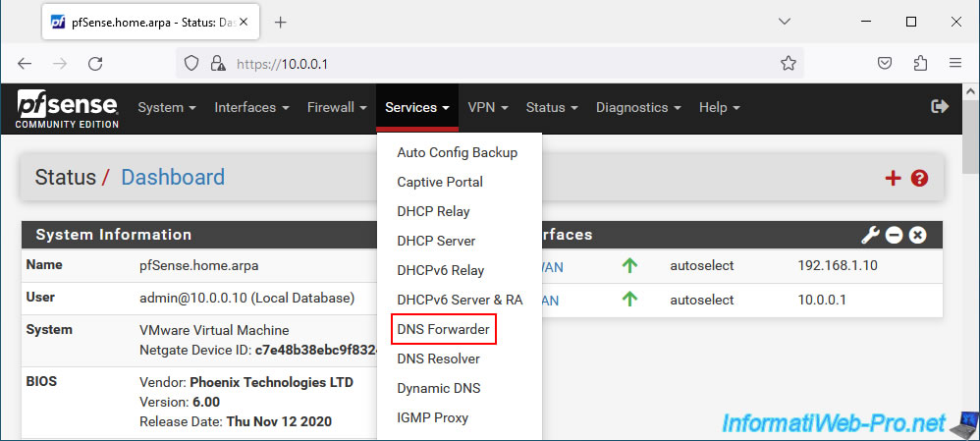Open DHCPv6 Server & RA

[x=460, y=300]
